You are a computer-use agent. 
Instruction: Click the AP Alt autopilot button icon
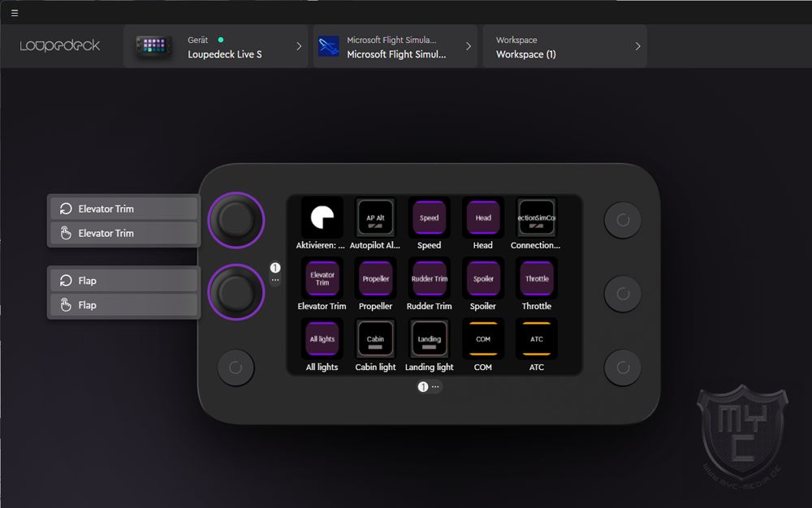375,217
